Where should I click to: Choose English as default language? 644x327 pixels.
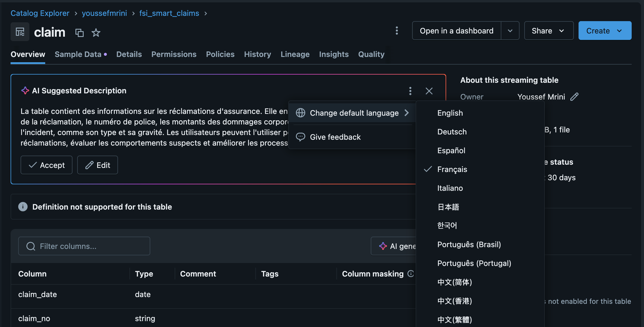coord(480,113)
